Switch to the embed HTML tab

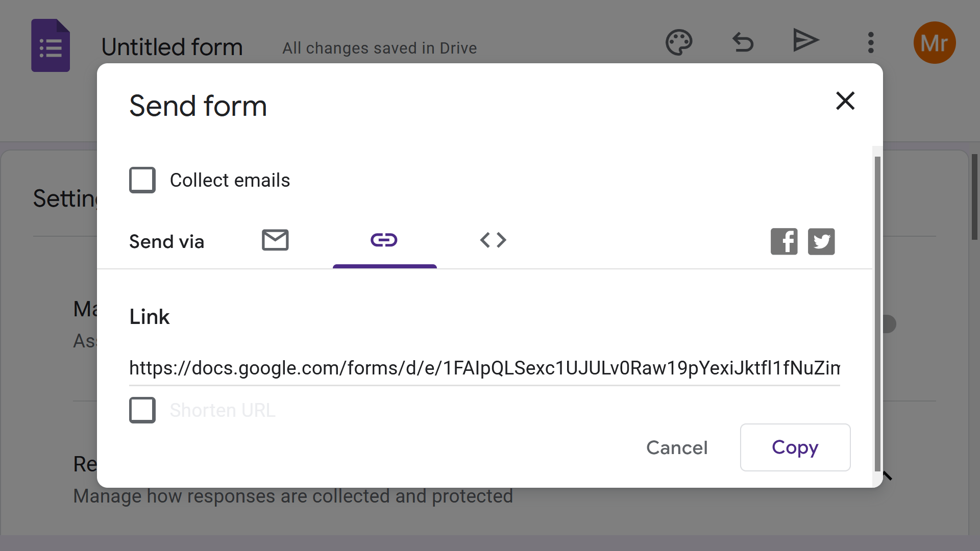click(493, 240)
